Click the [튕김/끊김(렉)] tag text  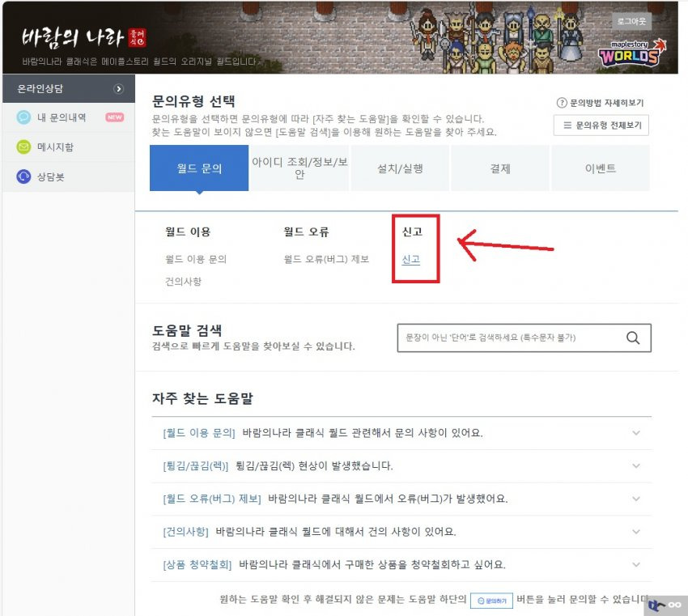click(196, 466)
